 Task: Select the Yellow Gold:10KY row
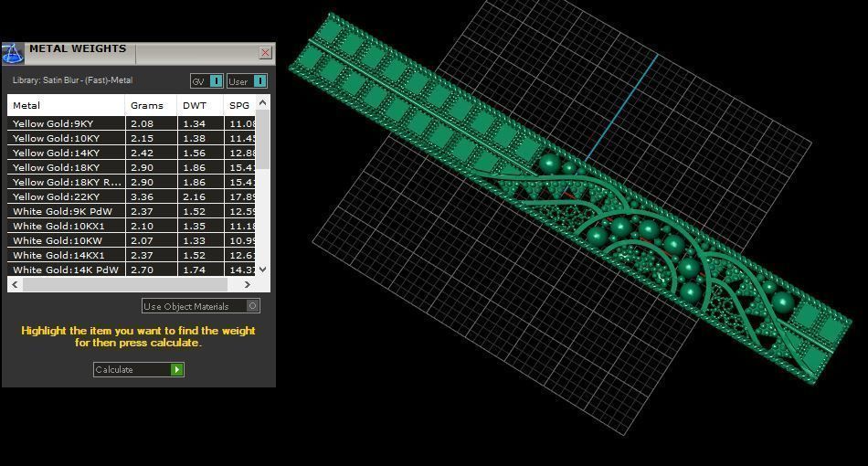[132, 138]
